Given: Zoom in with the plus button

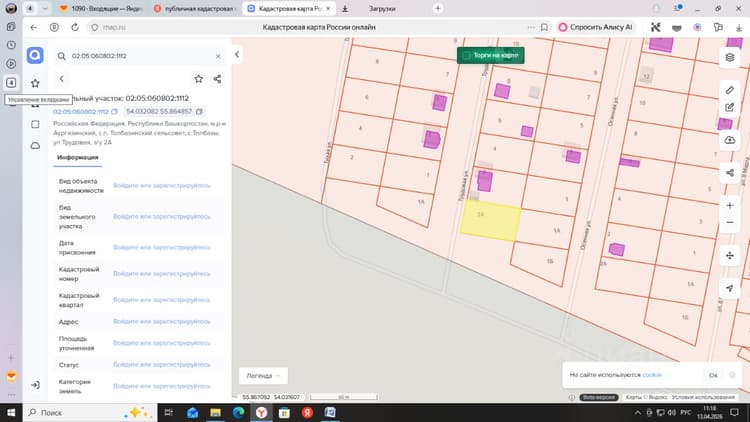Looking at the screenshot, I should point(729,205).
